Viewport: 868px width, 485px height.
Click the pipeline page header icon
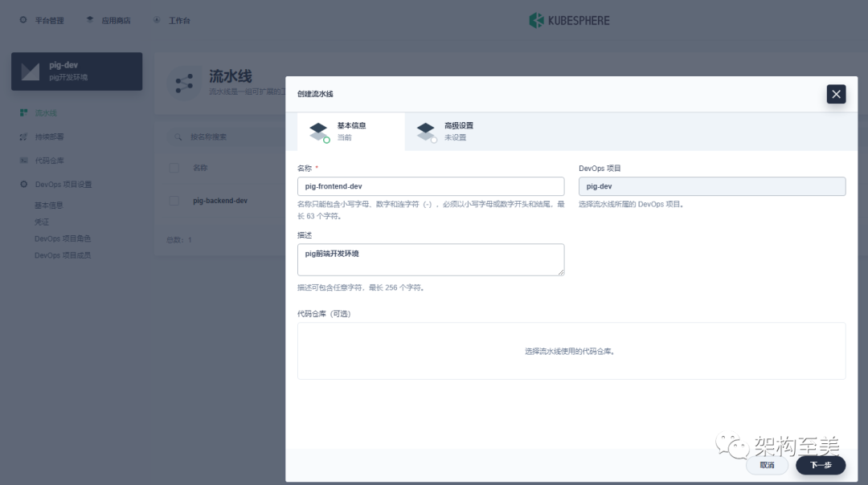click(184, 83)
